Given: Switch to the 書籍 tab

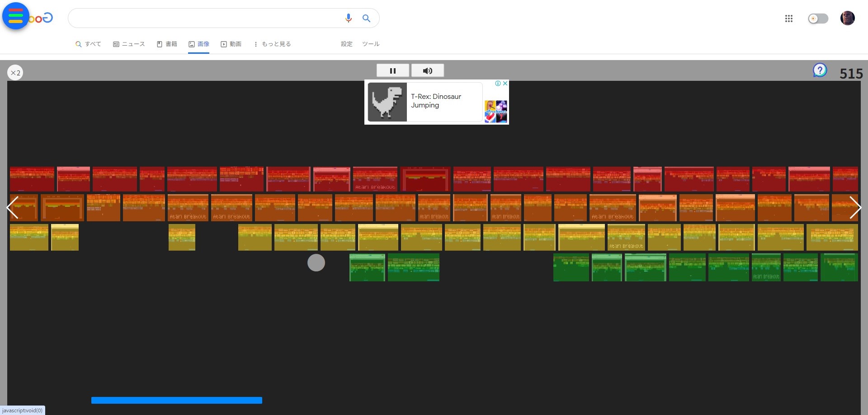Looking at the screenshot, I should [x=167, y=44].
